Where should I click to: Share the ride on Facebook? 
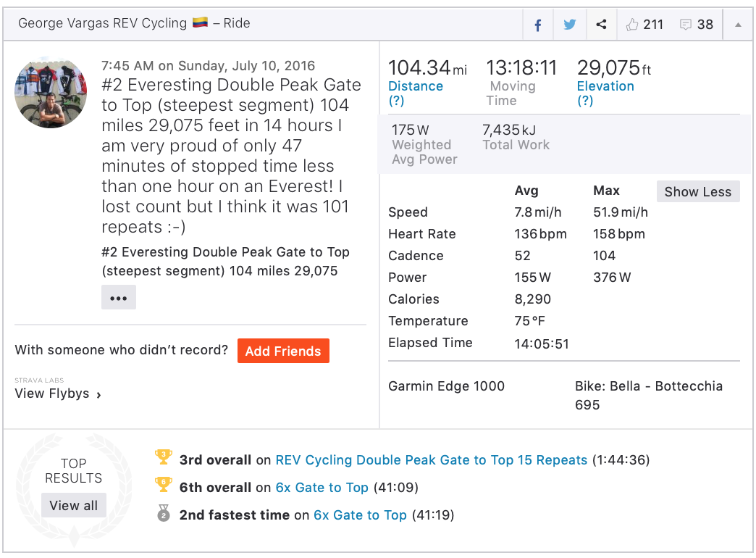[538, 25]
